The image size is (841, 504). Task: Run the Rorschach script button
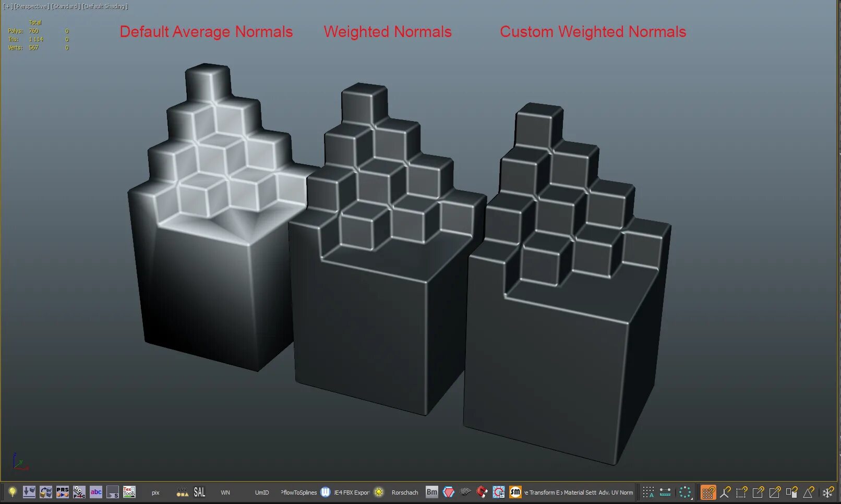point(404,492)
